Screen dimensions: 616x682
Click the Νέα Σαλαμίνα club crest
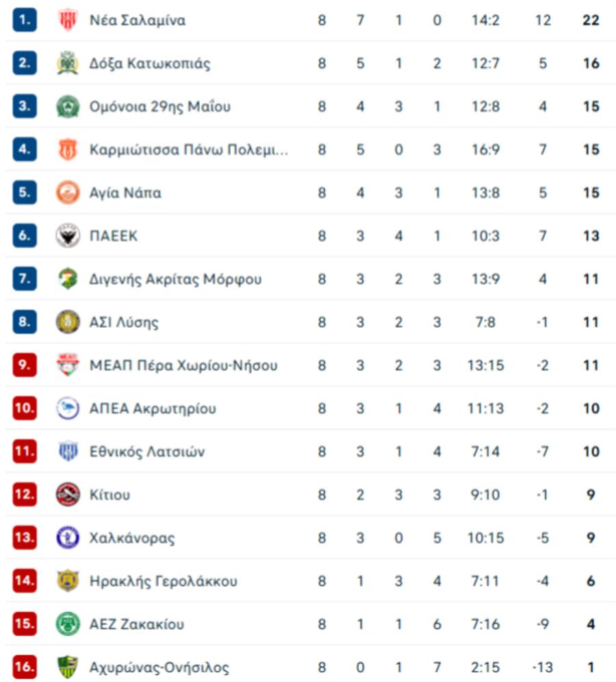tap(67, 21)
